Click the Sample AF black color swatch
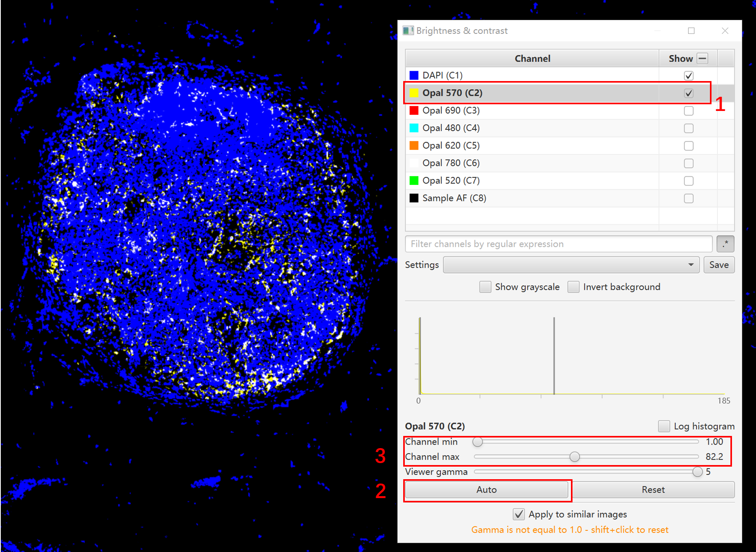The image size is (756, 552). (x=414, y=198)
